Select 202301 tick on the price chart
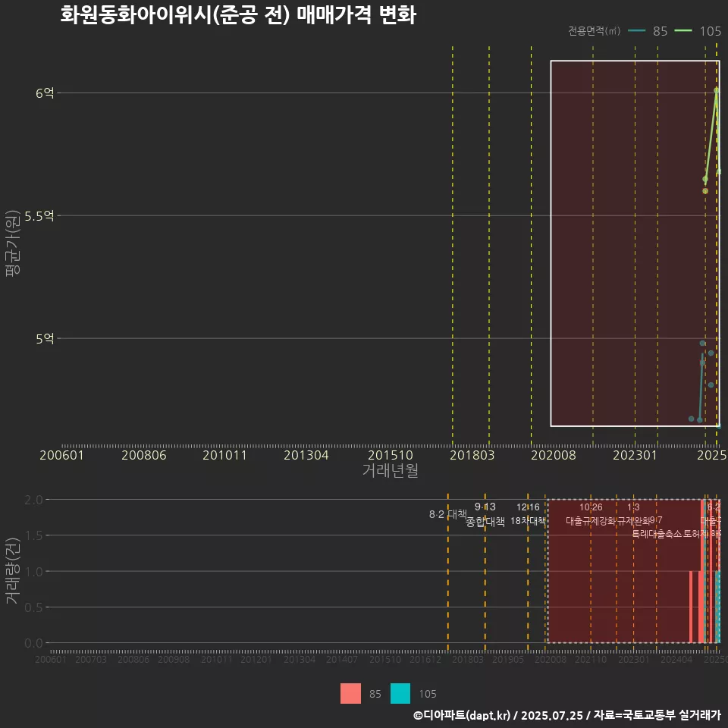The width and height of the screenshot is (728, 728). [635, 455]
